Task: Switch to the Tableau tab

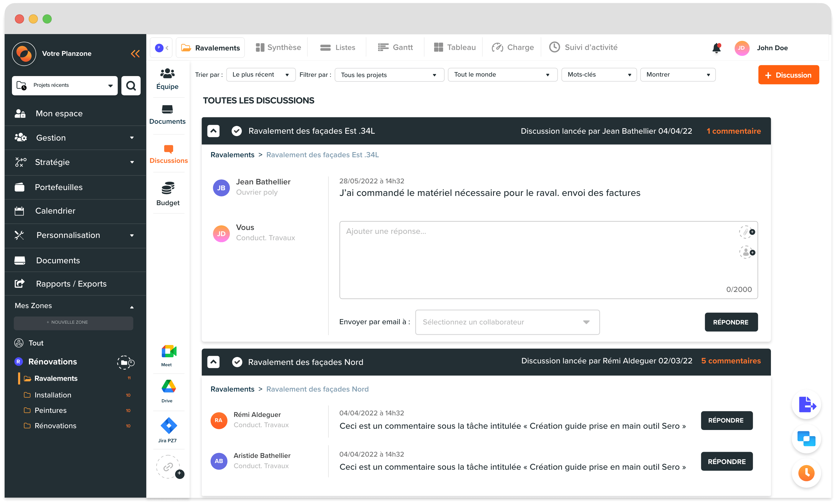Action: click(x=455, y=47)
